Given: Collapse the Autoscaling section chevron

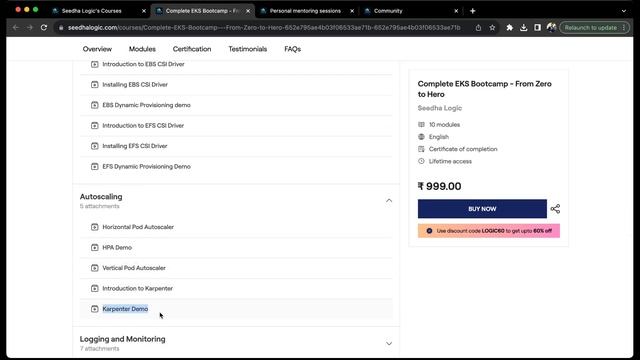Looking at the screenshot, I should tap(389, 200).
